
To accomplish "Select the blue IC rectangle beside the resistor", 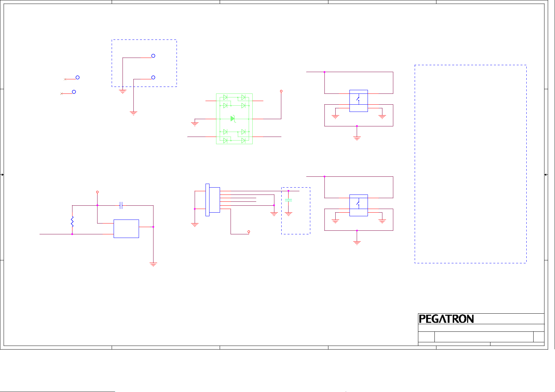I will 126,229.
